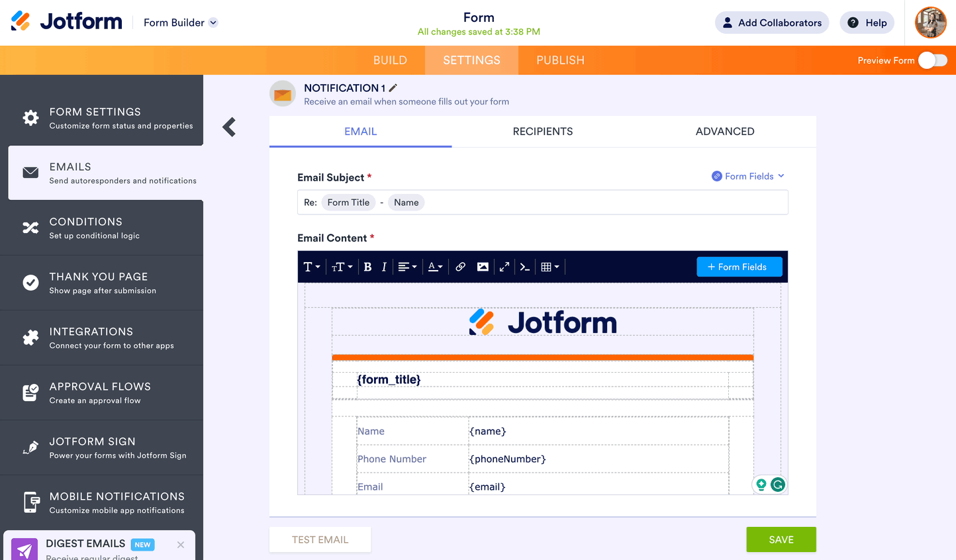
Task: Open INTEGRATIONS settings section
Action: coord(102,338)
